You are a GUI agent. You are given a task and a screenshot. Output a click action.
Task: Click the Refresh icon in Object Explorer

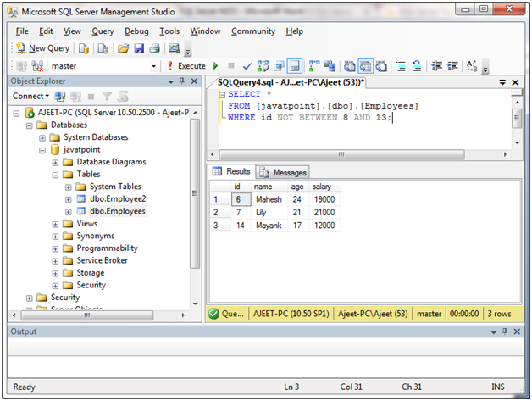coord(123,97)
